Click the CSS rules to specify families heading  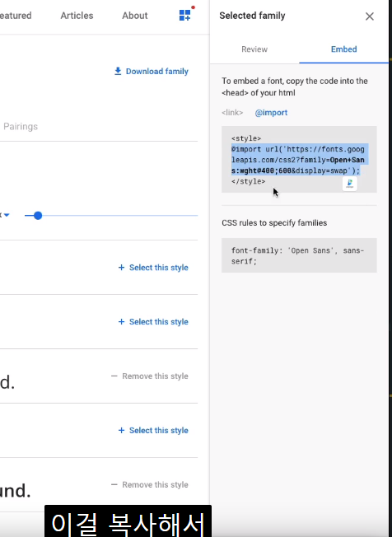(274, 222)
